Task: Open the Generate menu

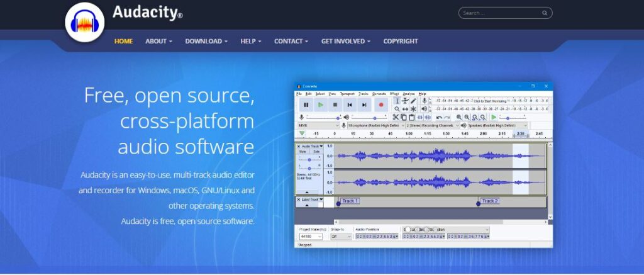Action: (379, 94)
